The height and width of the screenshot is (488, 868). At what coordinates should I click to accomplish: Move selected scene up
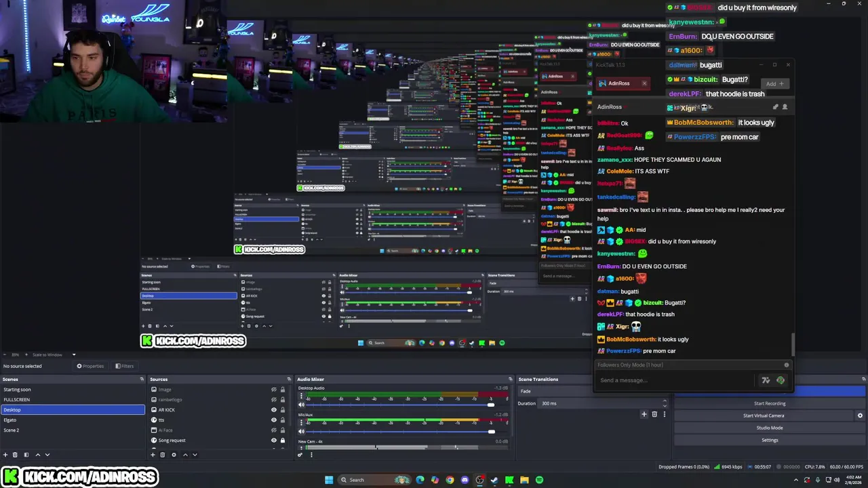(x=38, y=455)
